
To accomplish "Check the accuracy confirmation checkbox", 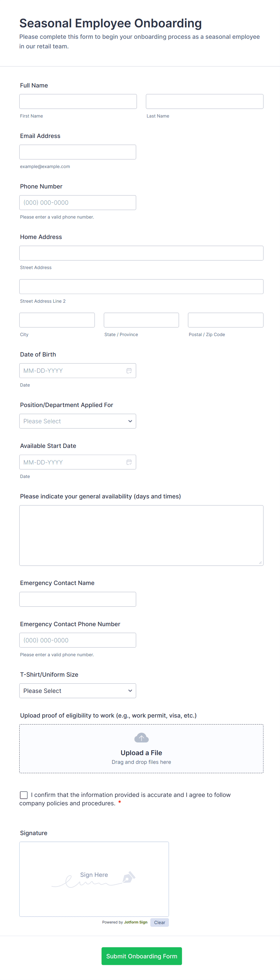I will (x=23, y=795).
